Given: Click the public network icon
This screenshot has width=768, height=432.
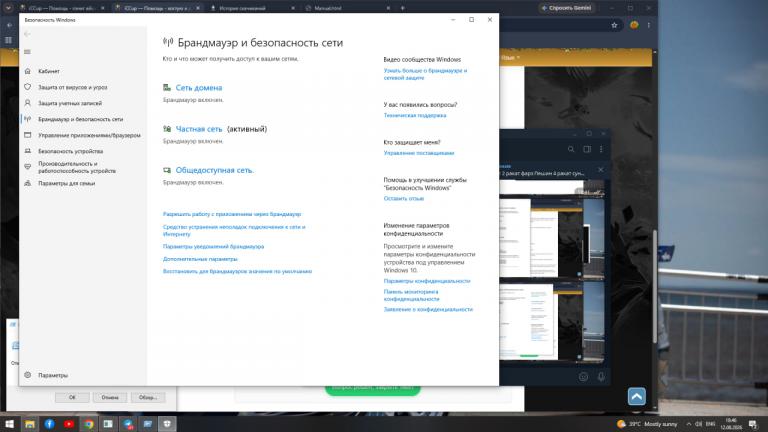Looking at the screenshot, I should tap(167, 170).
